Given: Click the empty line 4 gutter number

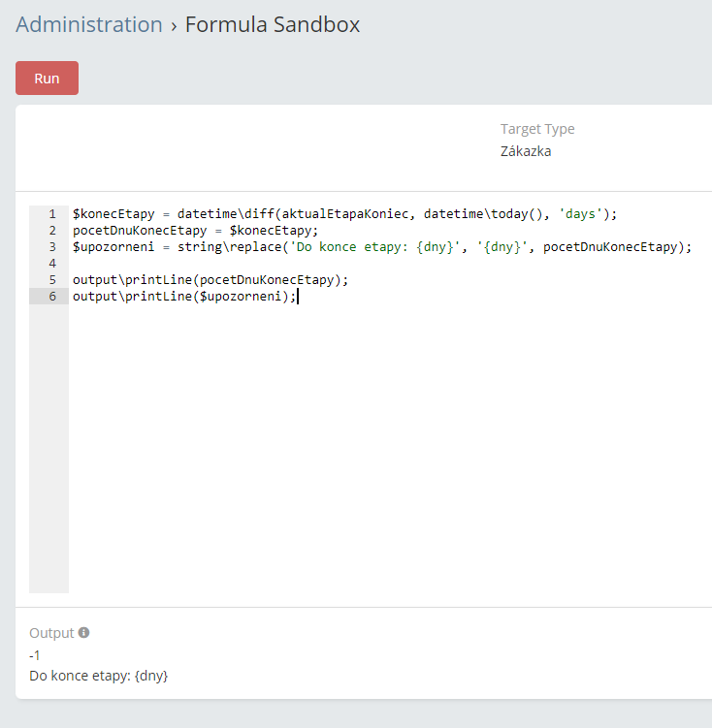Looking at the screenshot, I should [52, 264].
